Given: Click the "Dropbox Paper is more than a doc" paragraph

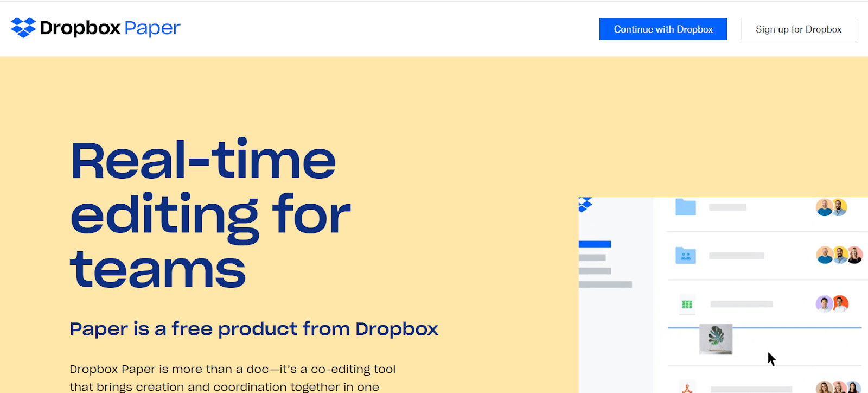Looking at the screenshot, I should coord(233,378).
